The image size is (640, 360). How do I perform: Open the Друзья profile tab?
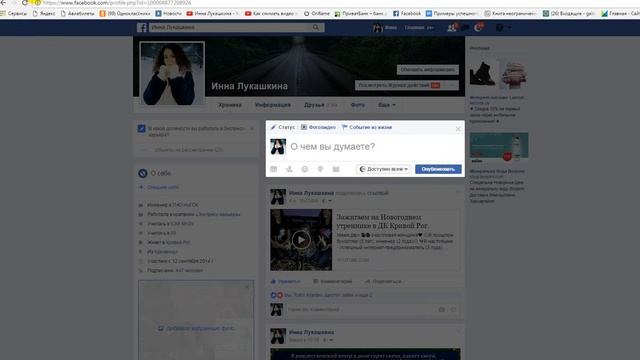click(320, 105)
